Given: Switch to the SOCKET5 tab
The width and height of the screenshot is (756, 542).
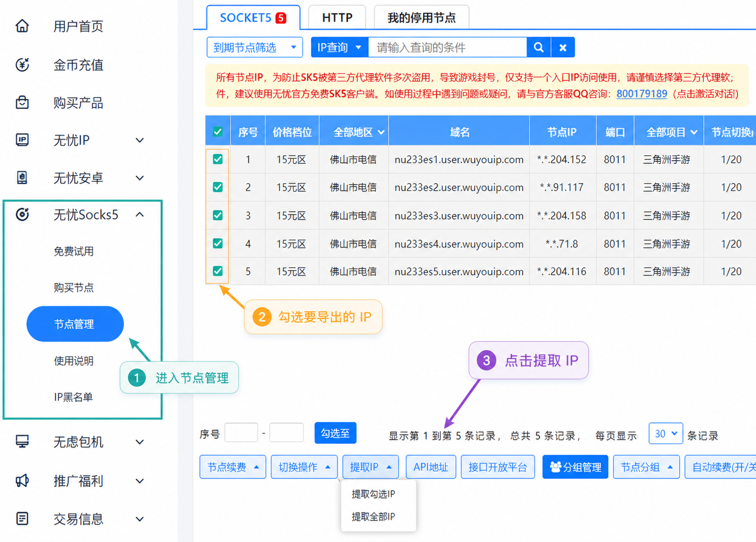Looking at the screenshot, I should pos(253,18).
